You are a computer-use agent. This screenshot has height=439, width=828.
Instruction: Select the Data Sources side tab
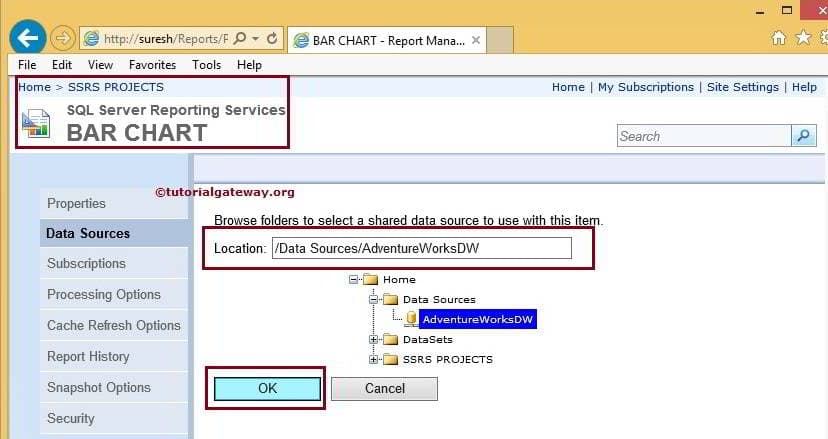tap(114, 233)
